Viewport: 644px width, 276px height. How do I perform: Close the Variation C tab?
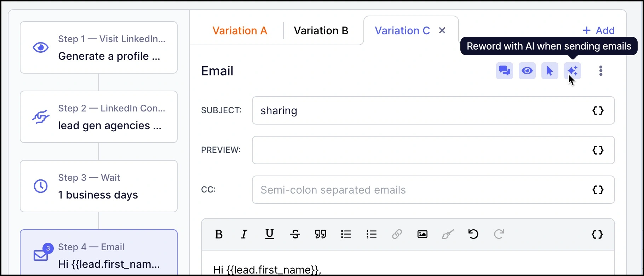click(442, 30)
